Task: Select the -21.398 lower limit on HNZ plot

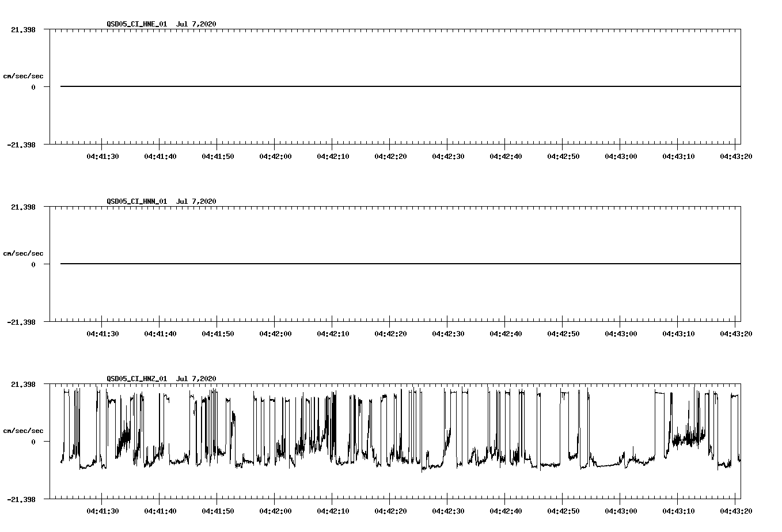Action: click(21, 499)
